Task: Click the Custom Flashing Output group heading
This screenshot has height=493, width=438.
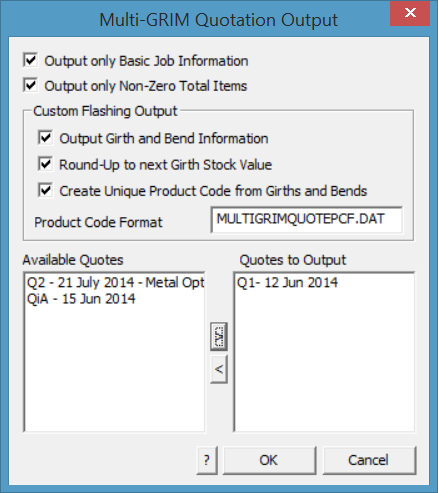Action: coord(105,111)
